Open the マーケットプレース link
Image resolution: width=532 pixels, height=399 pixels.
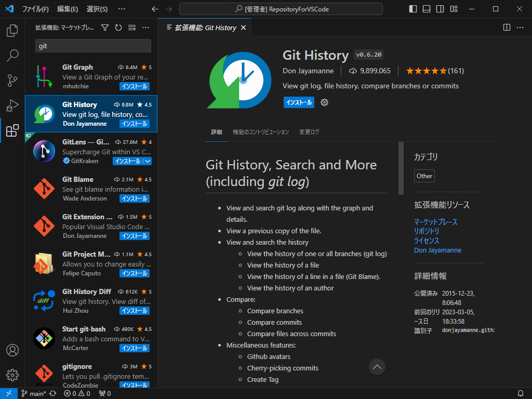point(436,222)
